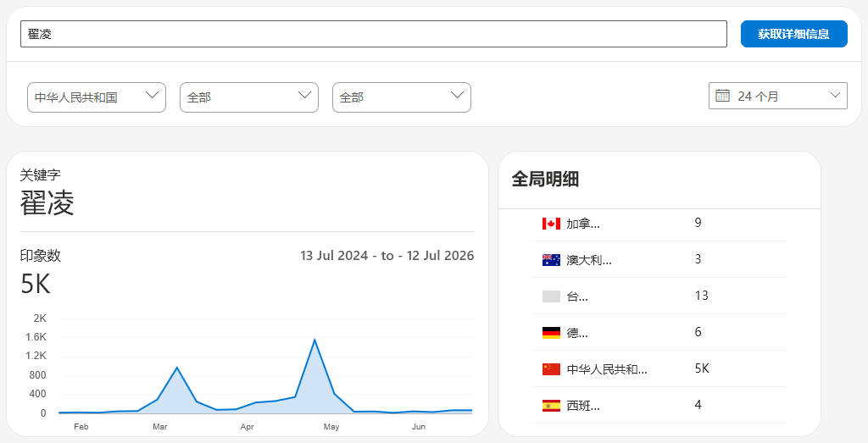The width and height of the screenshot is (868, 443).
Task: Click the Canada flag icon
Action: tap(551, 224)
